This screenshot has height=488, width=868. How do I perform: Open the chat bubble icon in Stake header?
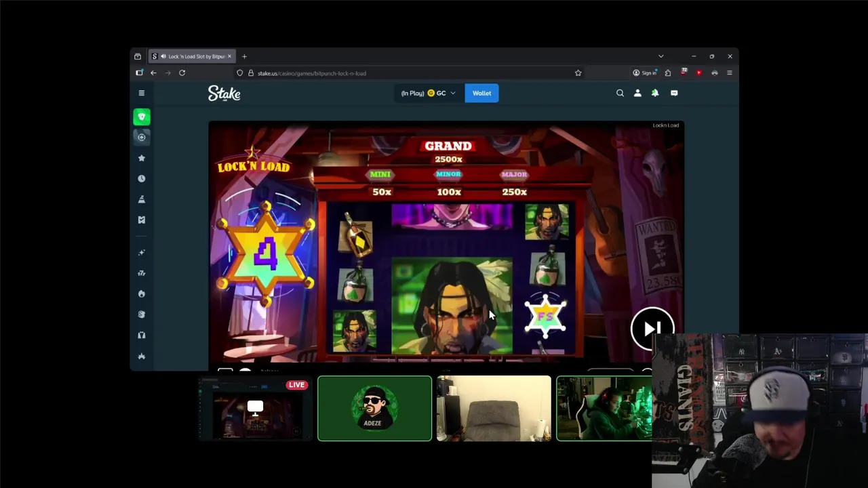tap(674, 93)
